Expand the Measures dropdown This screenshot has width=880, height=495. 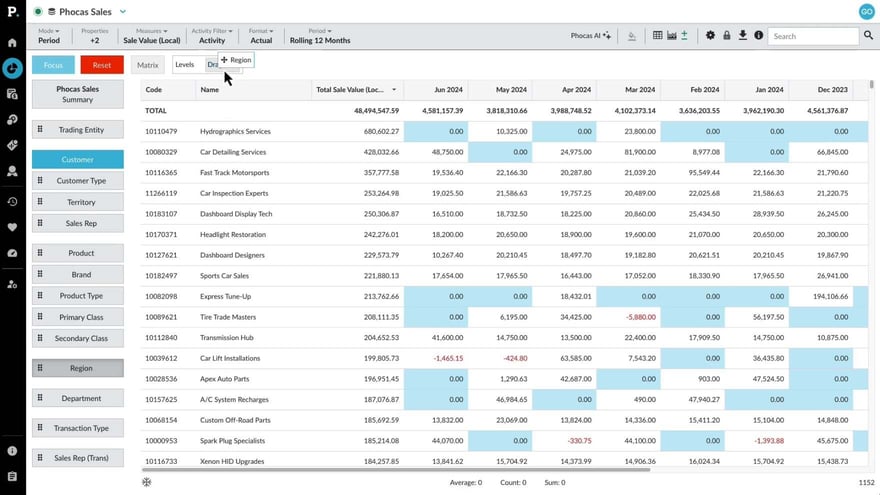[152, 36]
